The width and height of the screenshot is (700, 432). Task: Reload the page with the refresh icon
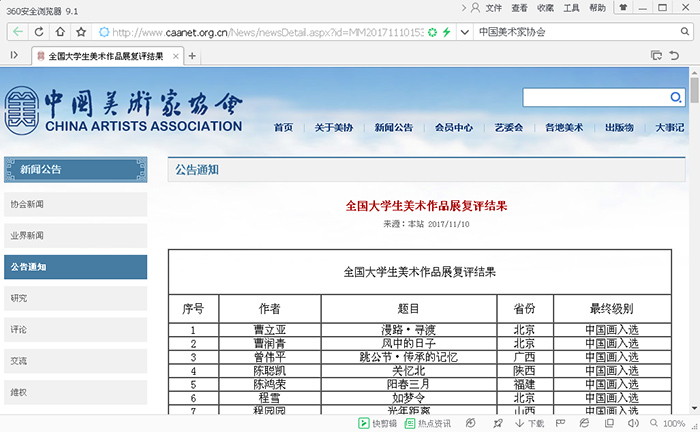click(39, 32)
